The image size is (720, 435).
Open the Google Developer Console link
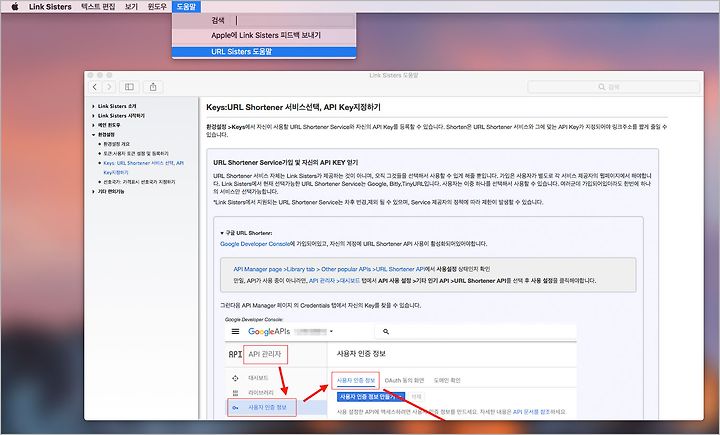click(x=255, y=244)
